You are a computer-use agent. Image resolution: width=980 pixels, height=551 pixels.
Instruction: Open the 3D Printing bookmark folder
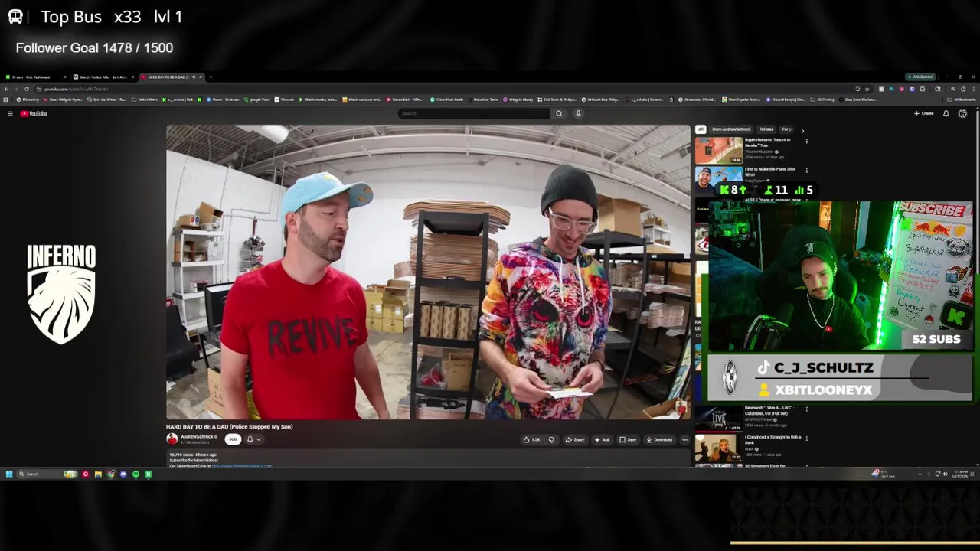(822, 99)
